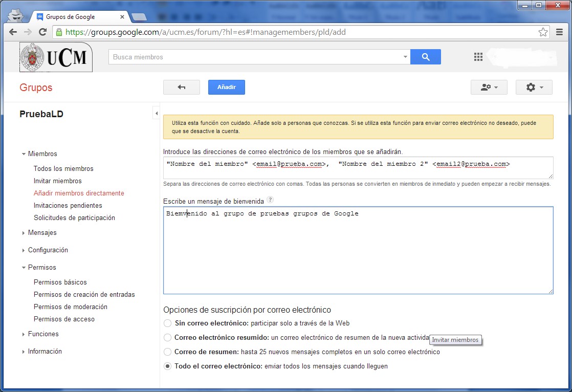Expand the Configuración section
This screenshot has width=572, height=392.
tap(24, 250)
